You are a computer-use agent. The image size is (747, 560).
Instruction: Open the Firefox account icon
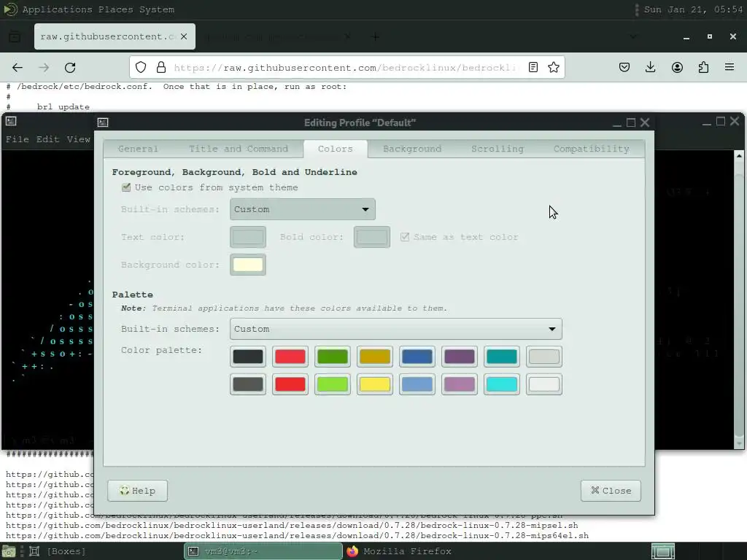click(x=677, y=67)
